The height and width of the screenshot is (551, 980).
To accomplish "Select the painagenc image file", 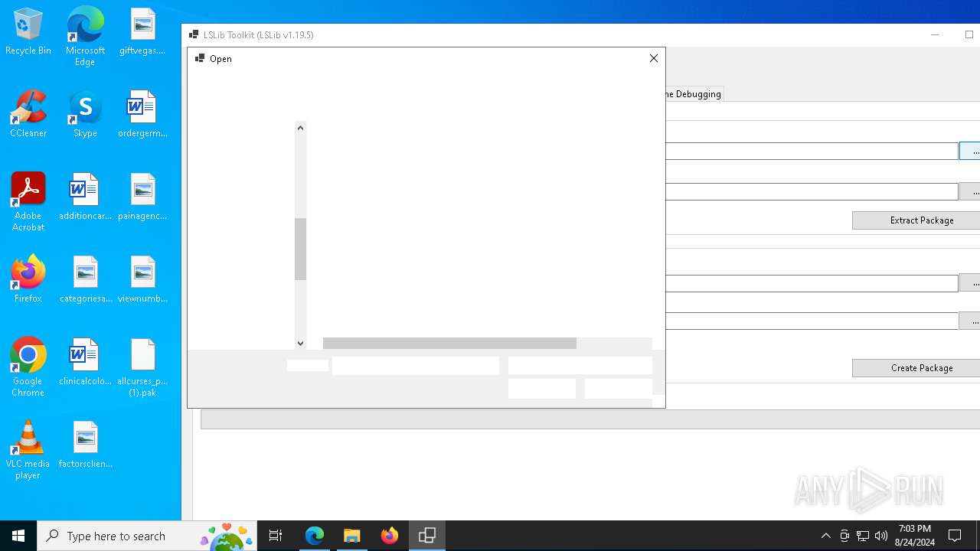I will pyautogui.click(x=142, y=197).
